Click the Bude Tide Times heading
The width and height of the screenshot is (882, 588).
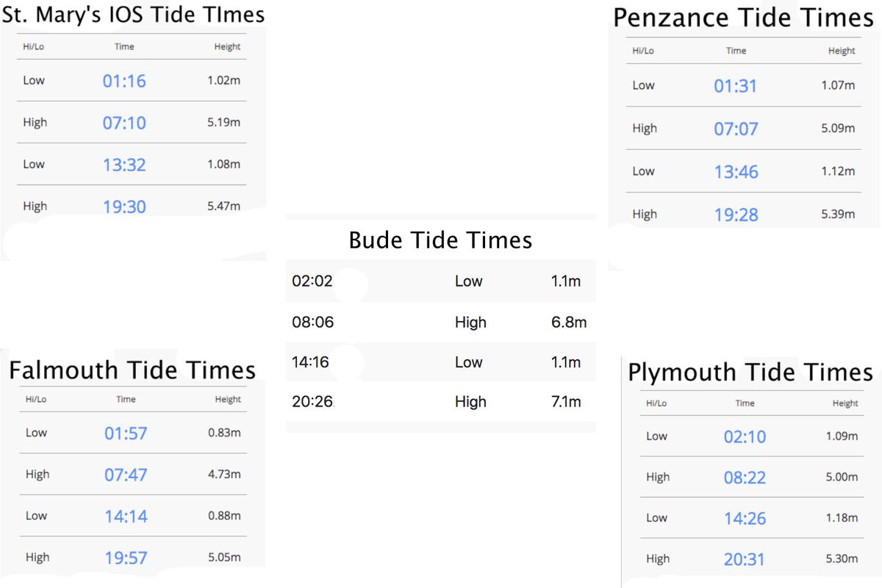(440, 240)
